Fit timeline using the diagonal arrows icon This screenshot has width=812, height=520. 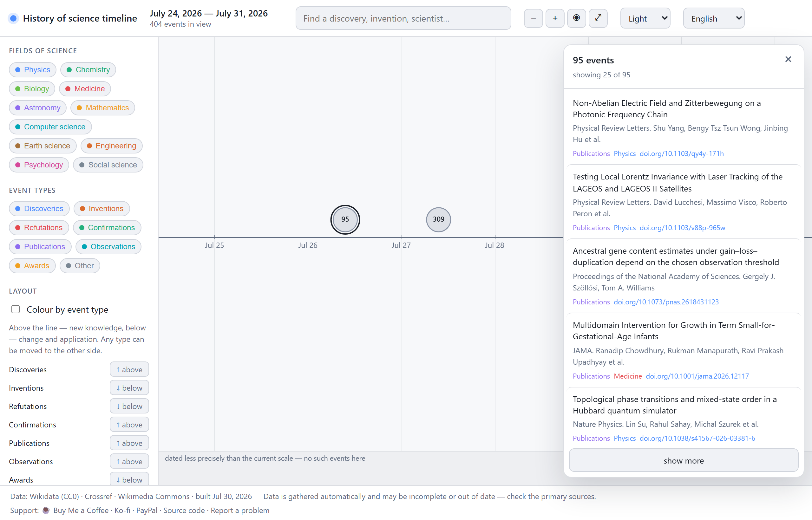click(598, 18)
